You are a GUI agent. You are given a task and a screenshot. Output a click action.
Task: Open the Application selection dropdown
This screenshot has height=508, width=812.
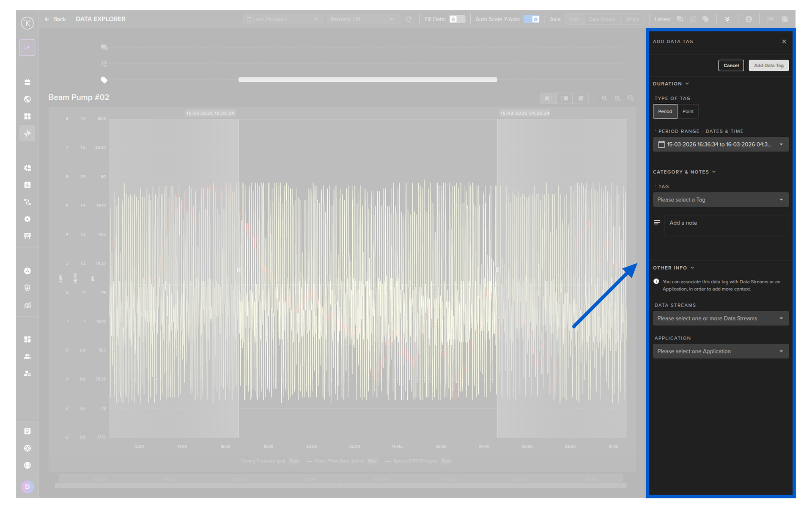click(721, 351)
